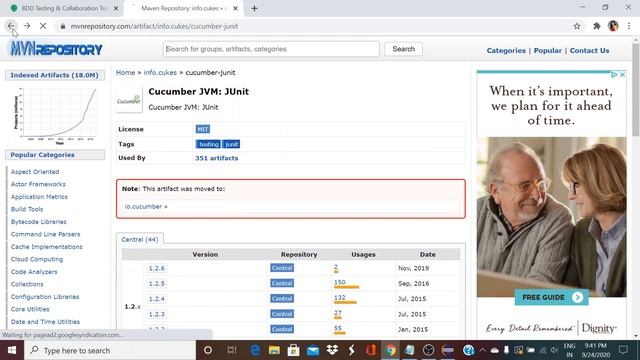This screenshot has height=360, width=640.
Task: Click the 27 usages link
Action: (x=338, y=313)
